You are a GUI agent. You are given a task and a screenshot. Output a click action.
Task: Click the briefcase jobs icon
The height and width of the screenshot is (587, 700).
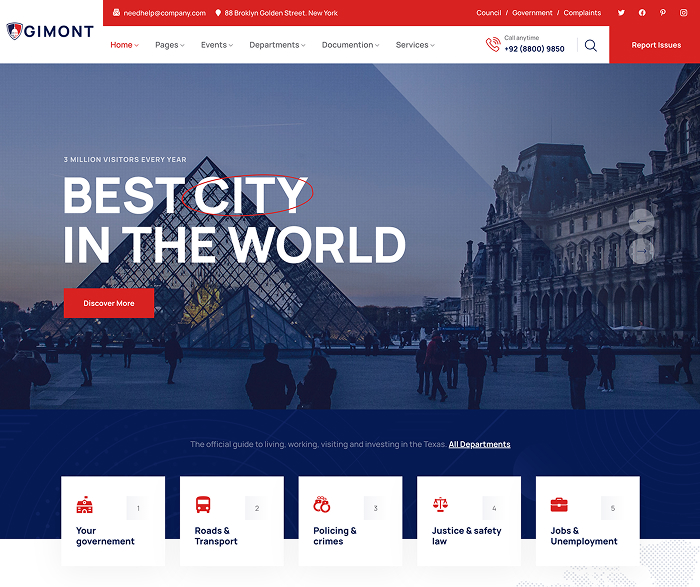tap(559, 505)
